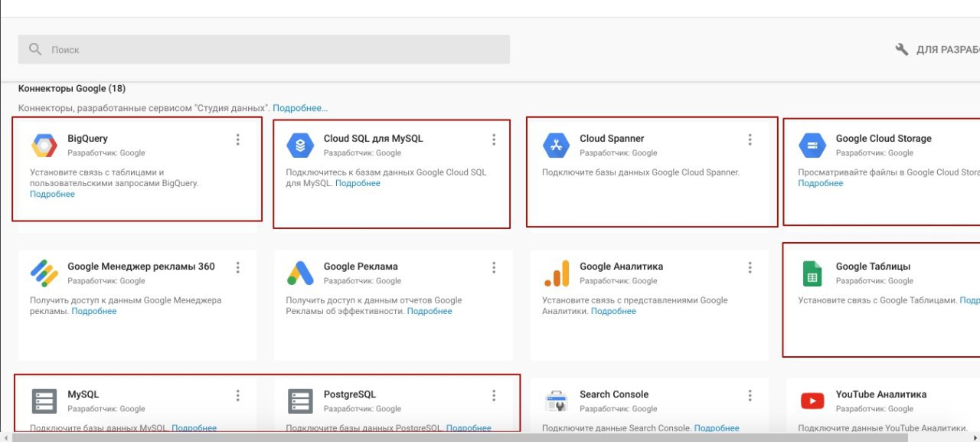Viewport: 980px width, 442px height.
Task: Open the Google Аналитика three-dot menu
Action: pos(750,267)
